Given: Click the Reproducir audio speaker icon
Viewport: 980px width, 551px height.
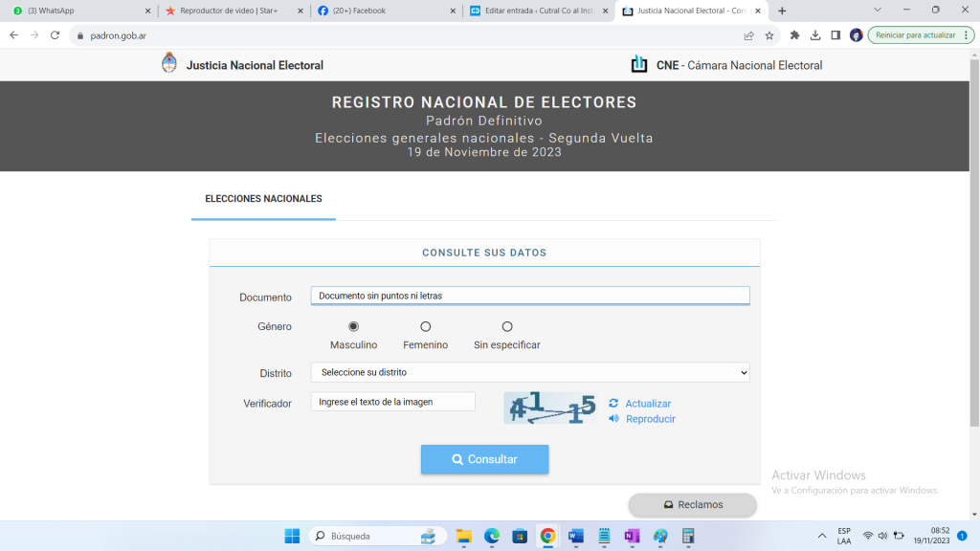Looking at the screenshot, I should [613, 418].
